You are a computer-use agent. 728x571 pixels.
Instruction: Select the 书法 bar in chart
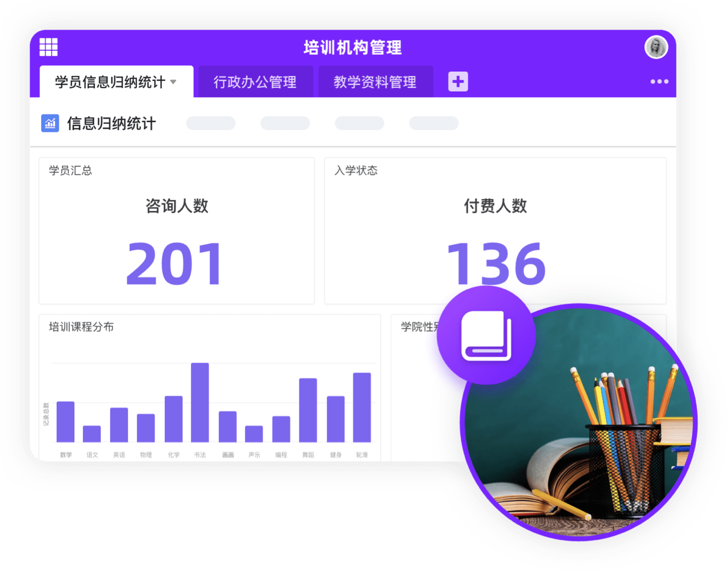coord(200,403)
